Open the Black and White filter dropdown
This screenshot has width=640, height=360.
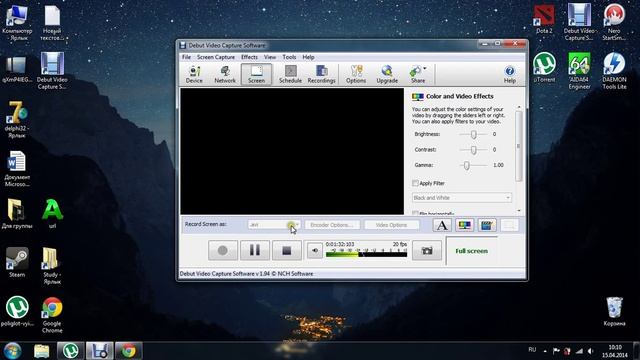point(462,198)
